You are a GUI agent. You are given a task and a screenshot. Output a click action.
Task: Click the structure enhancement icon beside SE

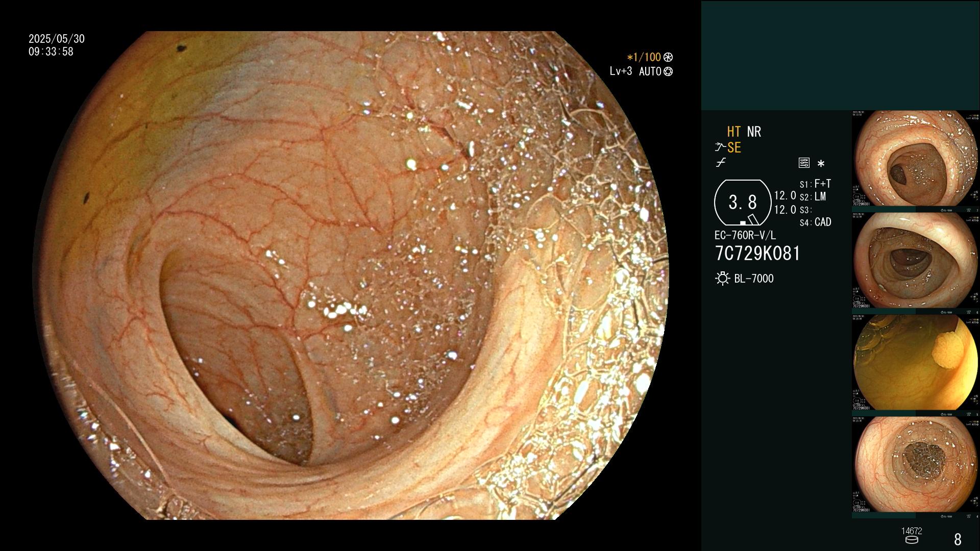720,147
